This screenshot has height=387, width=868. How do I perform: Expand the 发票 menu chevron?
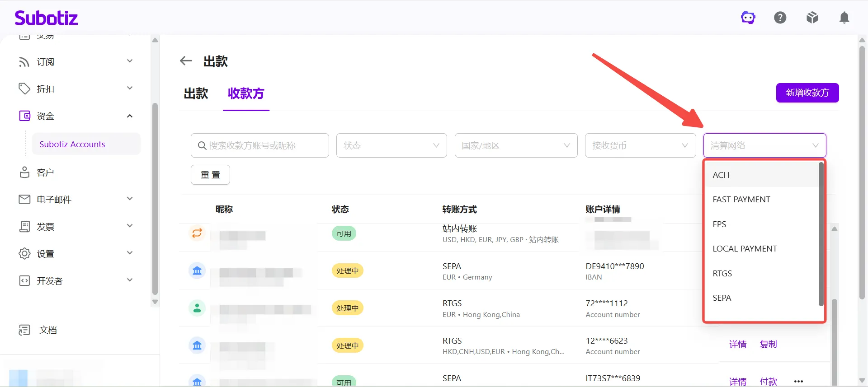[130, 226]
